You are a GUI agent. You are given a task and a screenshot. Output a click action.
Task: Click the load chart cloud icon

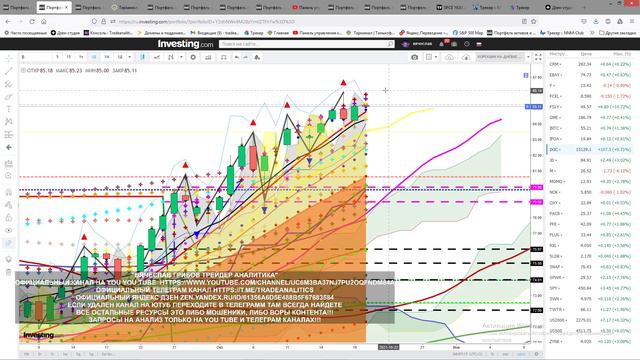click(x=466, y=57)
